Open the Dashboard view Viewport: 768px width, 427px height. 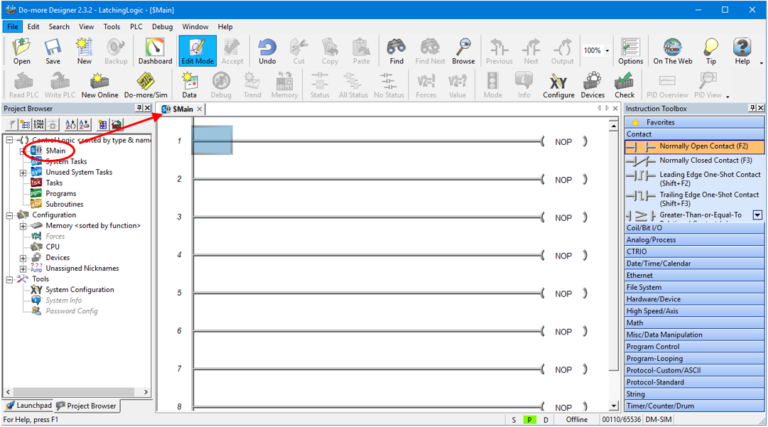tap(155, 51)
